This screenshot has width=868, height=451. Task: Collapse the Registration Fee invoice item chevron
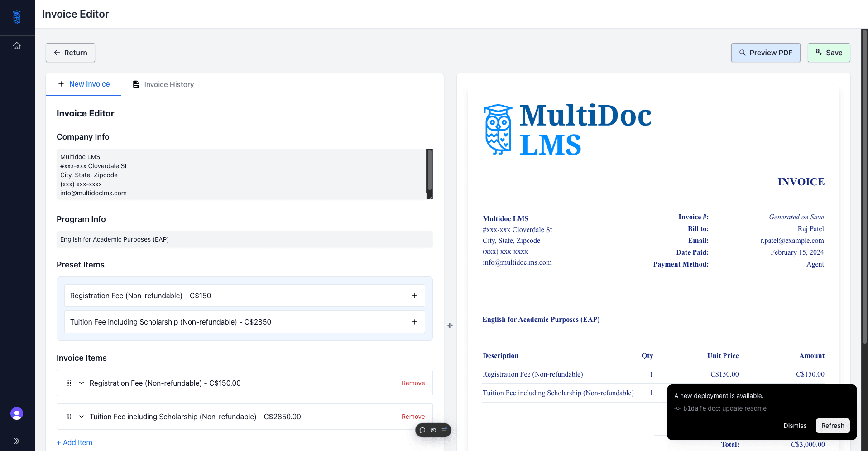click(x=82, y=383)
